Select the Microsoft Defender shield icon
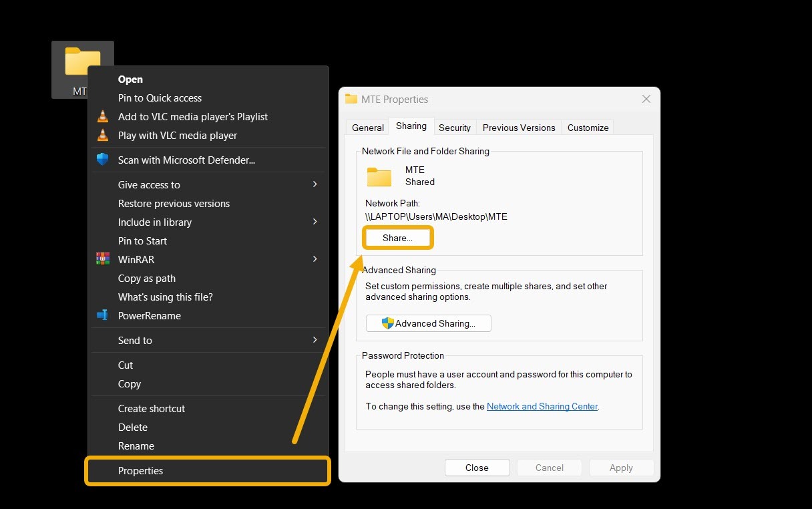This screenshot has height=509, width=812. pos(102,159)
